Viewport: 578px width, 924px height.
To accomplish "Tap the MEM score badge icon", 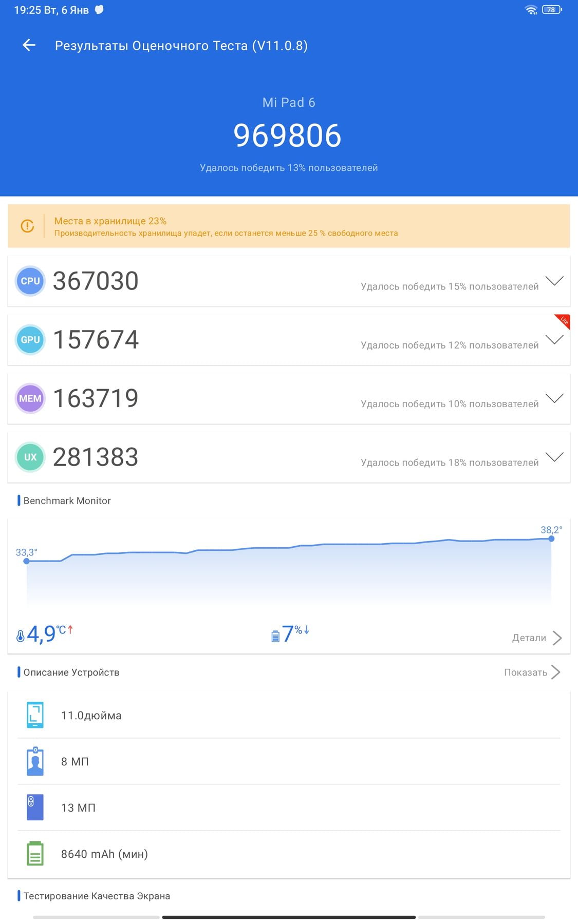I will 30,398.
